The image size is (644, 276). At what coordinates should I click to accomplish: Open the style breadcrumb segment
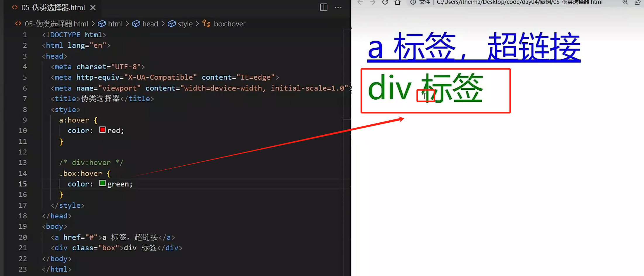point(185,24)
